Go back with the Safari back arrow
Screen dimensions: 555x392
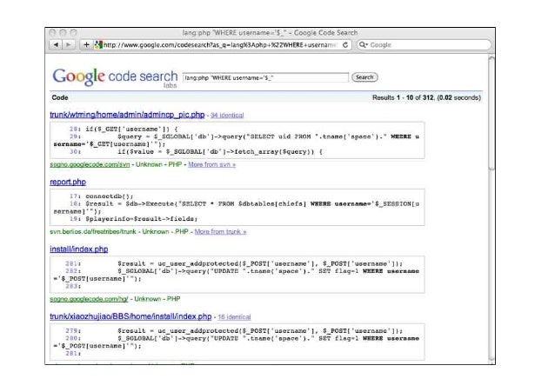[56, 45]
